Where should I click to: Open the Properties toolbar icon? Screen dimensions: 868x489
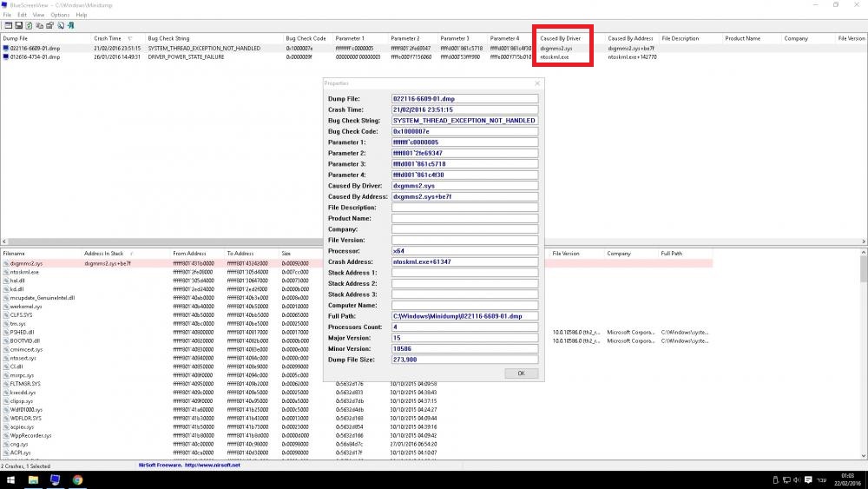click(49, 25)
